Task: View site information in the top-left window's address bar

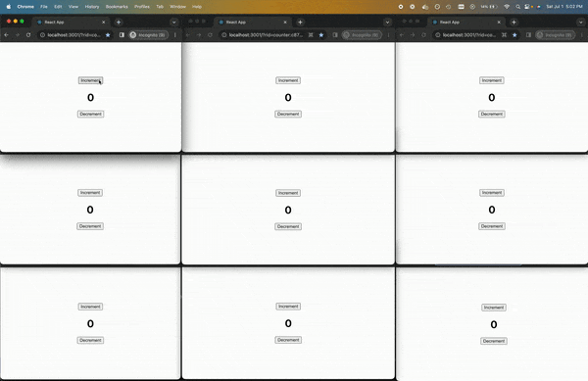Action: (x=42, y=35)
